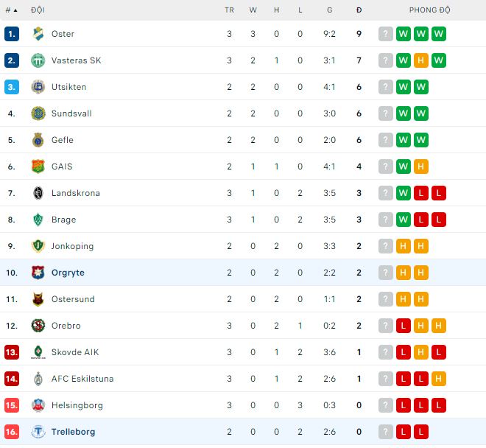Open the Orgryte team link
Viewport: 486px width, 448px height.
coord(68,273)
